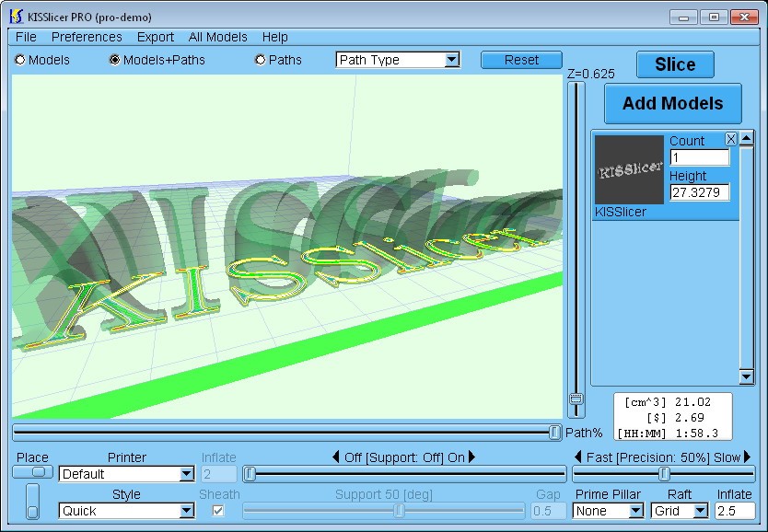Click the model Height input field
768x532 pixels.
tap(699, 192)
